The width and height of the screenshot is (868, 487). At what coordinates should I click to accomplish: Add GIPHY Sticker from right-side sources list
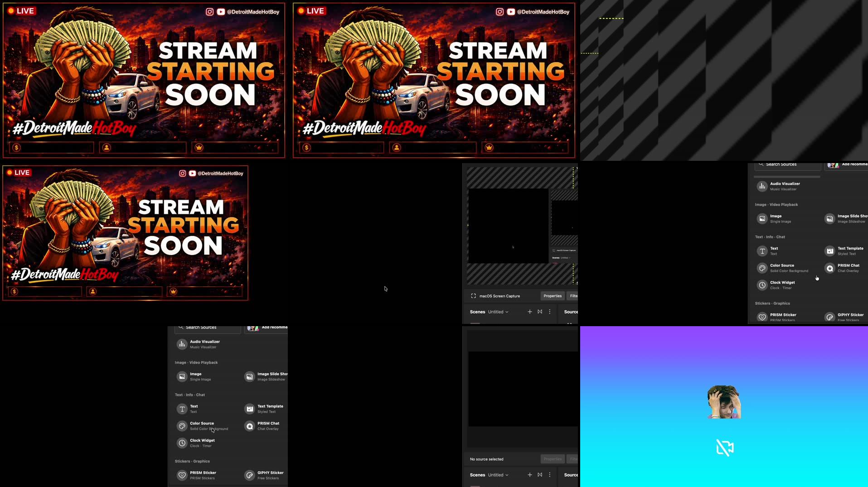pyautogui.click(x=844, y=317)
